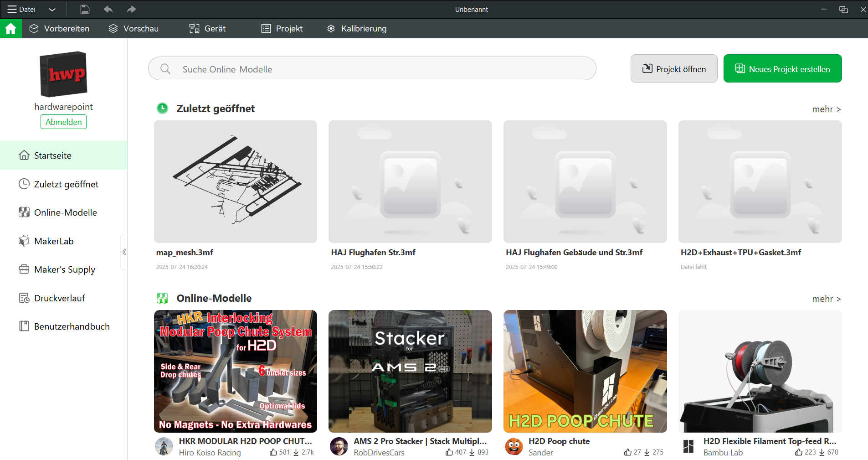This screenshot has width=868, height=460.
Task: Click like thumb icon showing 407
Action: [x=449, y=452]
